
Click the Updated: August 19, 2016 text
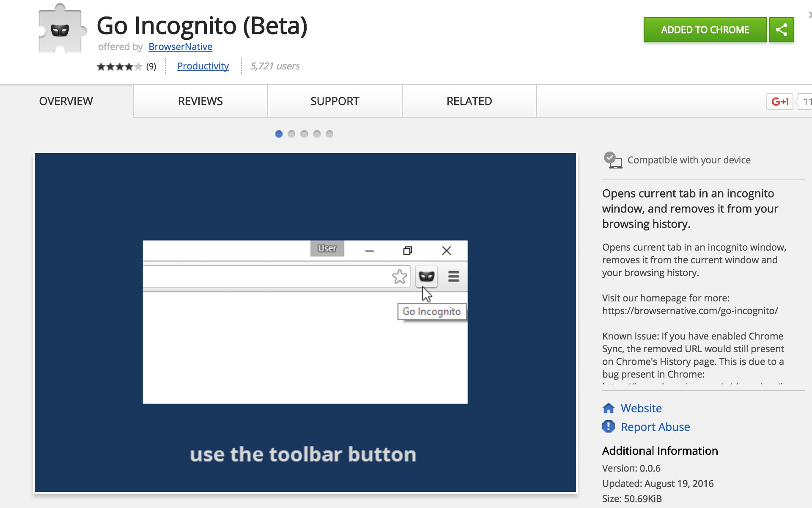pos(658,483)
